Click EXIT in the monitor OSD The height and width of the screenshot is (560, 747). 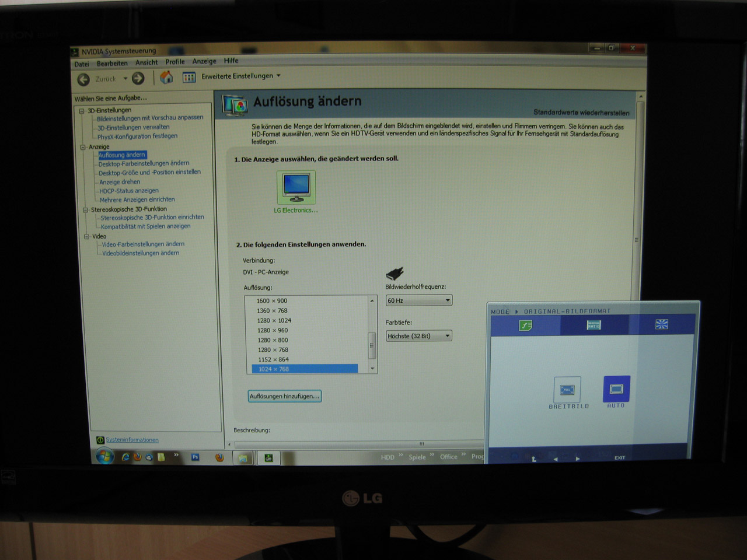pyautogui.click(x=620, y=458)
